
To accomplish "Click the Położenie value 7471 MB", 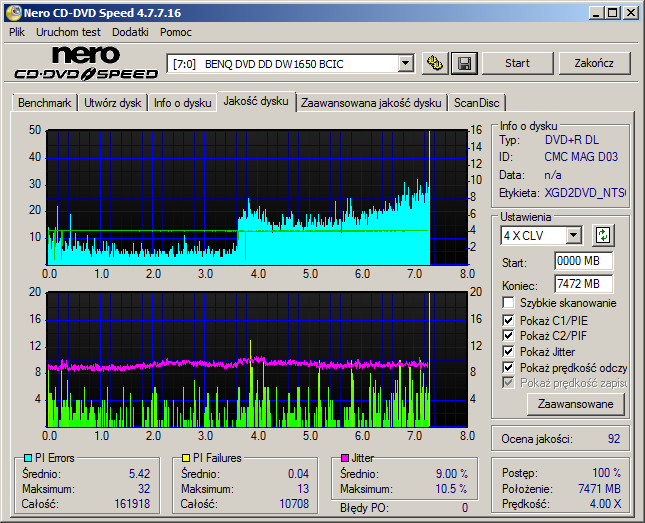I will click(599, 489).
